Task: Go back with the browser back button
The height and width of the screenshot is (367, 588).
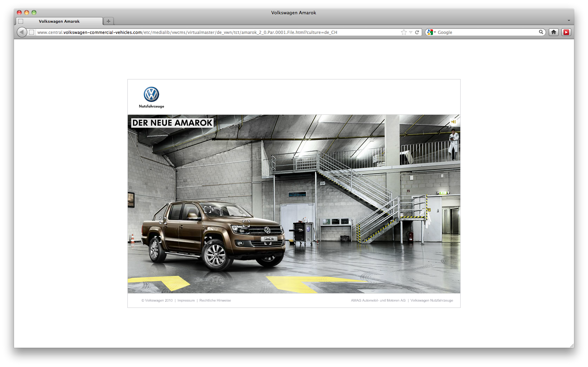Action: 22,32
